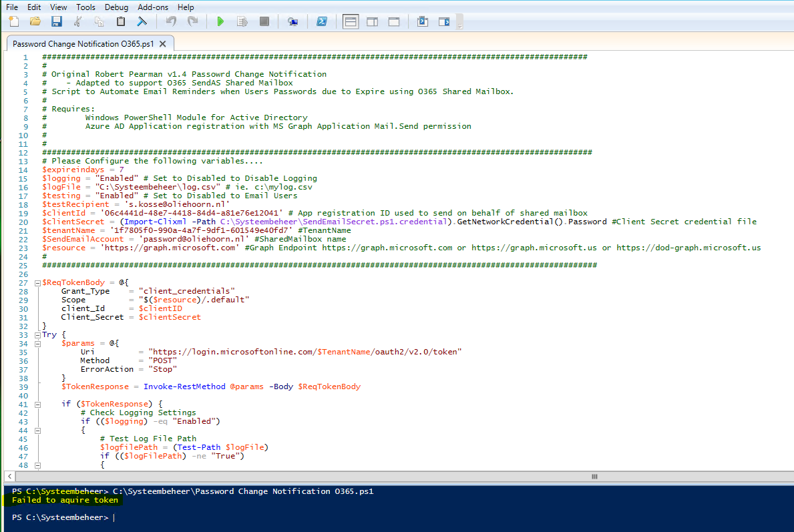Redo the last undone edit
Image resolution: width=794 pixels, height=532 pixels.
point(192,21)
